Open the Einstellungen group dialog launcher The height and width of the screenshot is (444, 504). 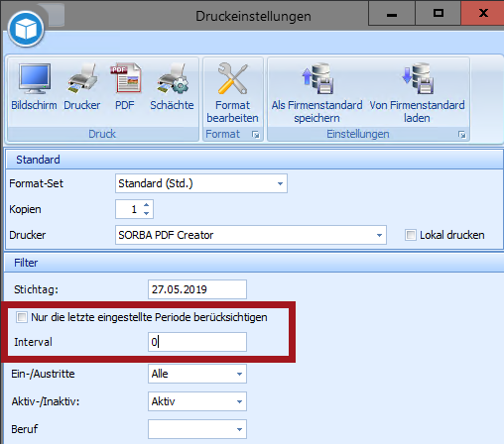click(462, 135)
